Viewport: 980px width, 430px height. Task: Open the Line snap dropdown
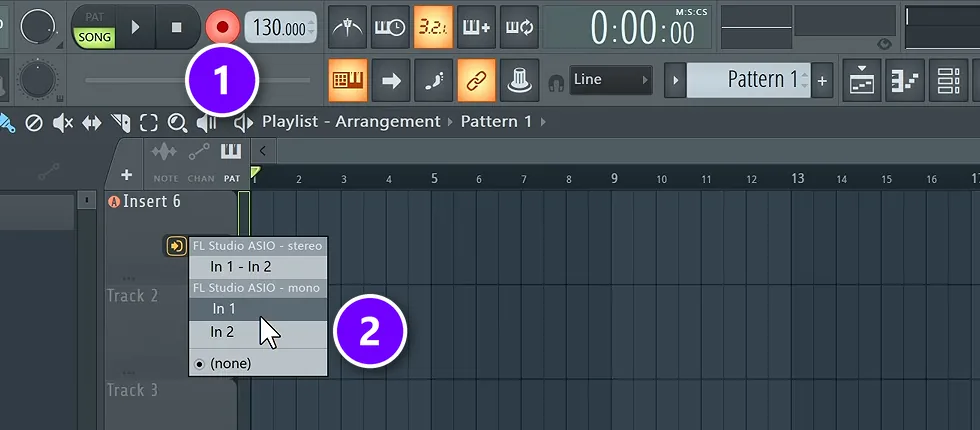click(611, 80)
